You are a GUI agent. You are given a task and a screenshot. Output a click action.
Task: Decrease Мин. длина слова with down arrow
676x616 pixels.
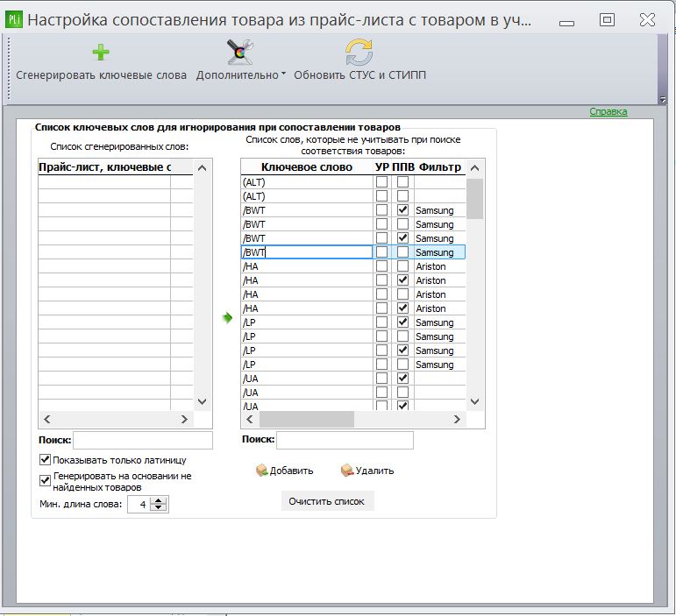point(159,508)
